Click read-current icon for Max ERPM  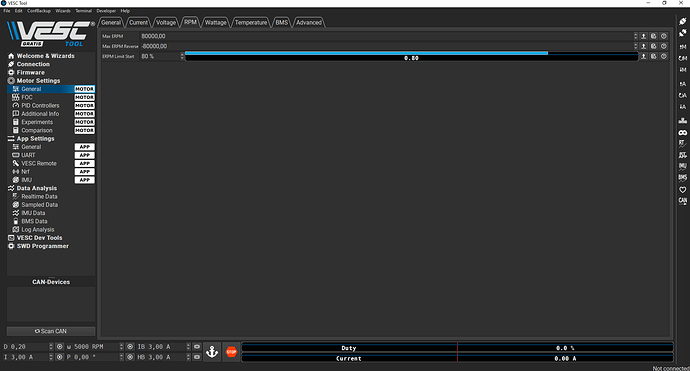[x=643, y=36]
